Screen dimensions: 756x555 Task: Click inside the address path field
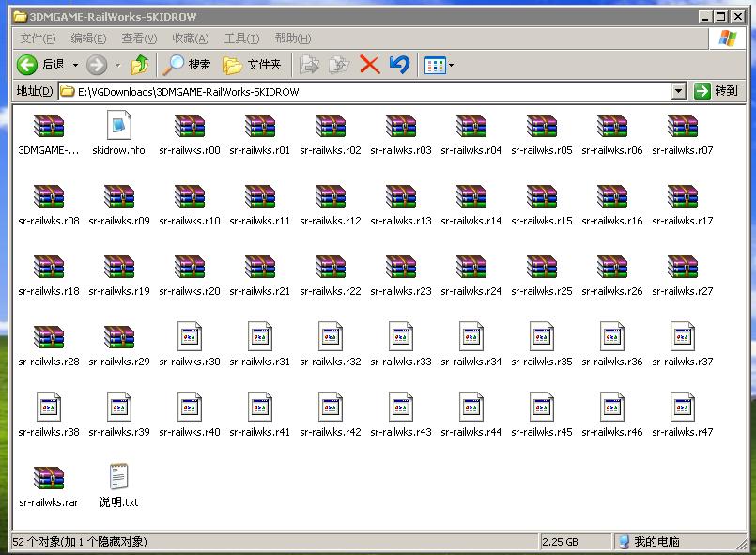(x=366, y=91)
